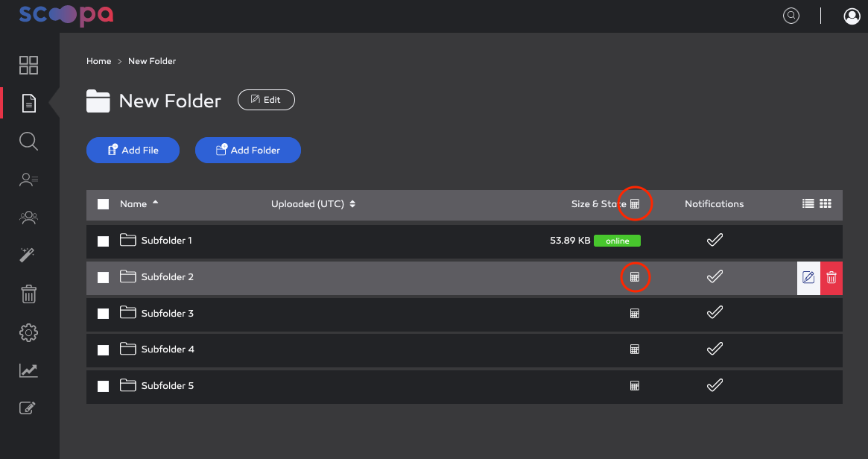Tick the checkbox for Subfolder 5
868x459 pixels.
click(x=103, y=386)
